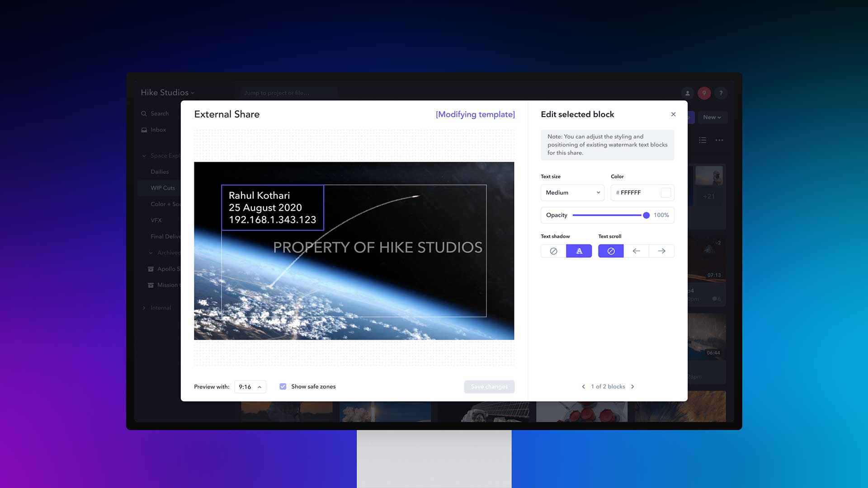
Task: Open the 9:16 preview aspect ratio dropdown
Action: point(250,387)
